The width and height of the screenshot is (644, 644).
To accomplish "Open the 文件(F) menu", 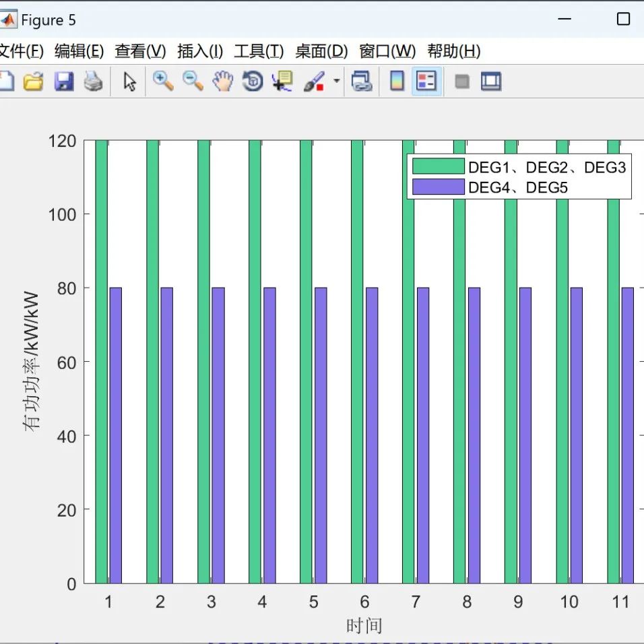I will click(22, 51).
